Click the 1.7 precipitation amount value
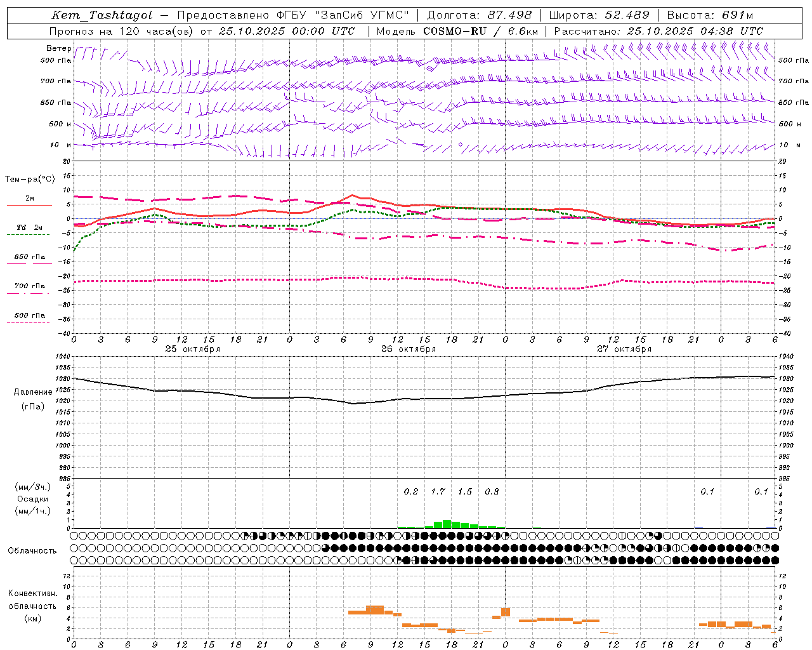 coord(438,491)
